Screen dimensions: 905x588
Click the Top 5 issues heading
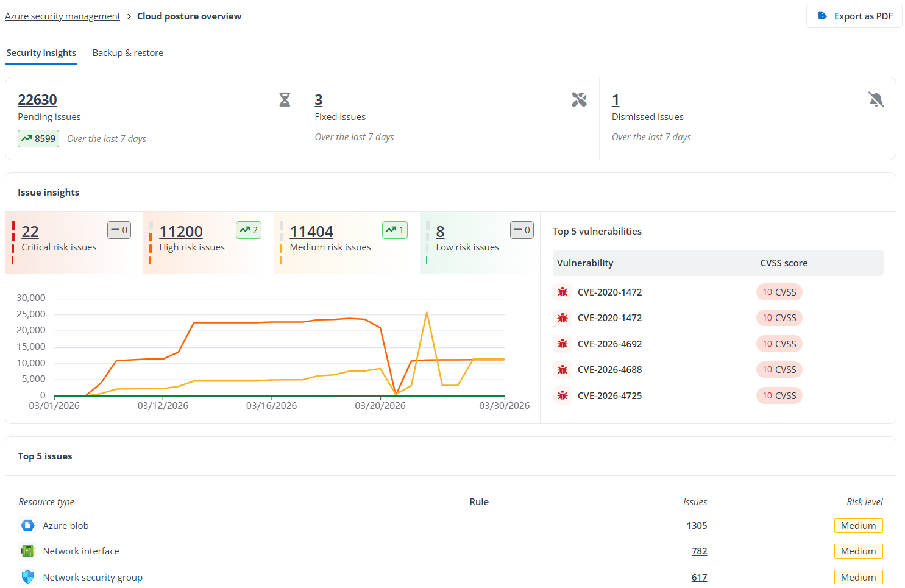coord(45,456)
